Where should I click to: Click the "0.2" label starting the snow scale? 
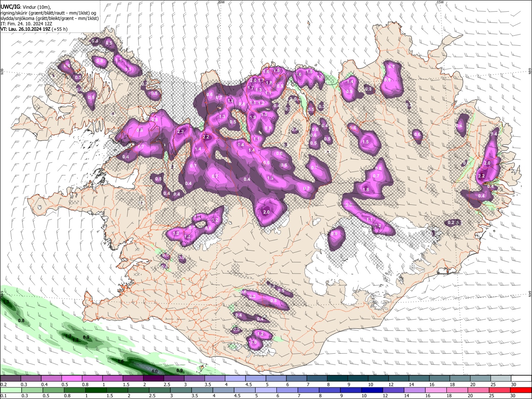(x=3, y=384)
